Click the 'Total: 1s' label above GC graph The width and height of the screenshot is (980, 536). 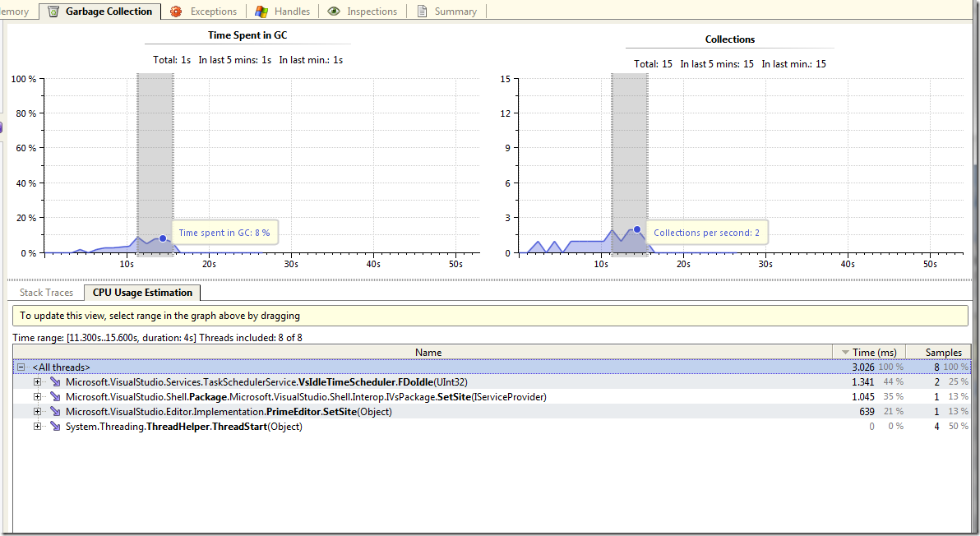click(172, 60)
